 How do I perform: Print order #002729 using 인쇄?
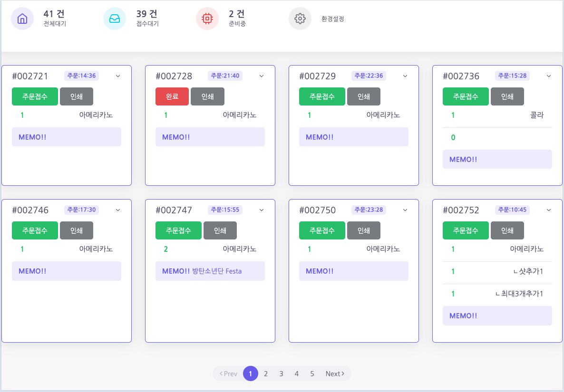pyautogui.click(x=364, y=96)
